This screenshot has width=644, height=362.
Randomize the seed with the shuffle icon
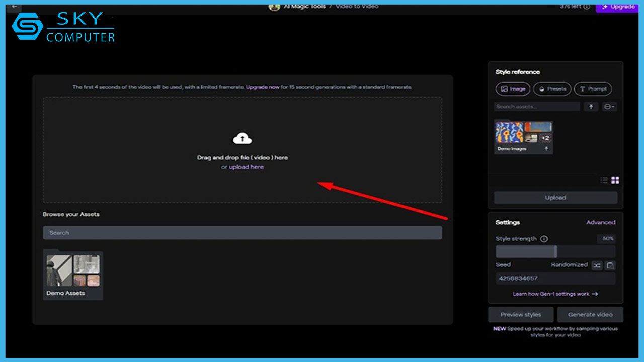tap(597, 265)
